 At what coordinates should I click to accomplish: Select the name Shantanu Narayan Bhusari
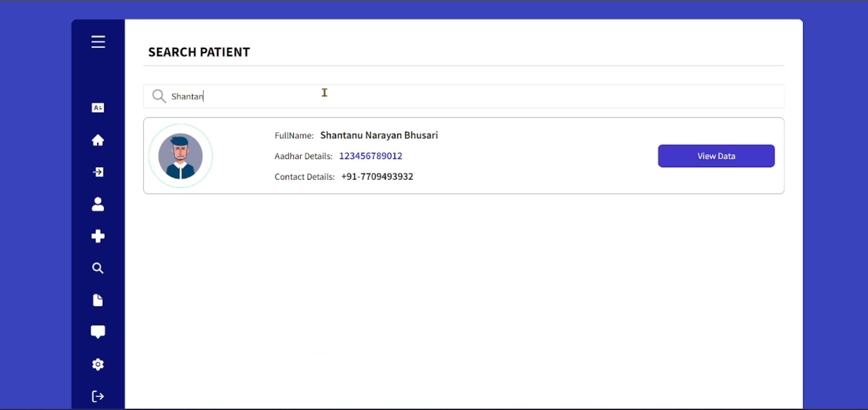pyautogui.click(x=379, y=135)
